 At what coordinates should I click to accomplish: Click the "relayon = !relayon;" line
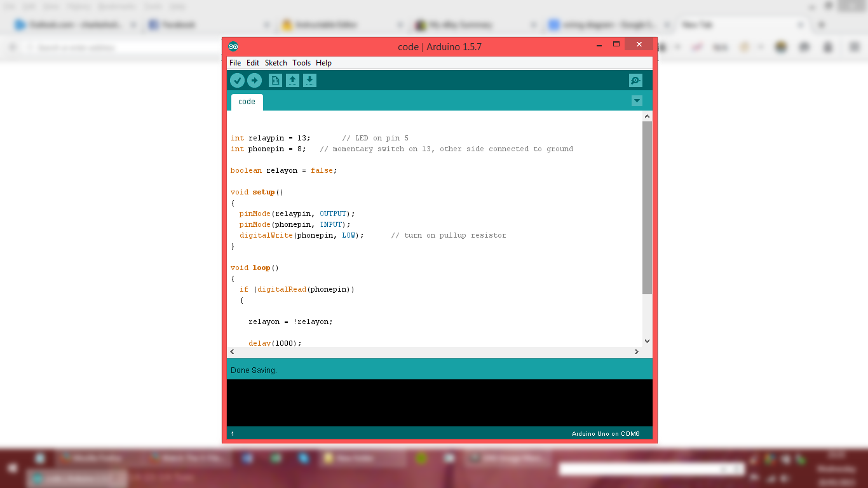pyautogui.click(x=291, y=322)
